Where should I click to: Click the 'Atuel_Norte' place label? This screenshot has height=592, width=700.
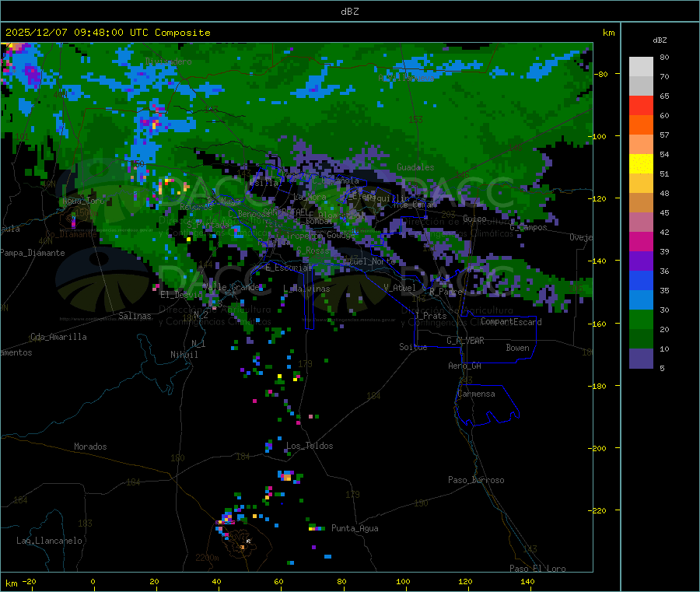[369, 261]
